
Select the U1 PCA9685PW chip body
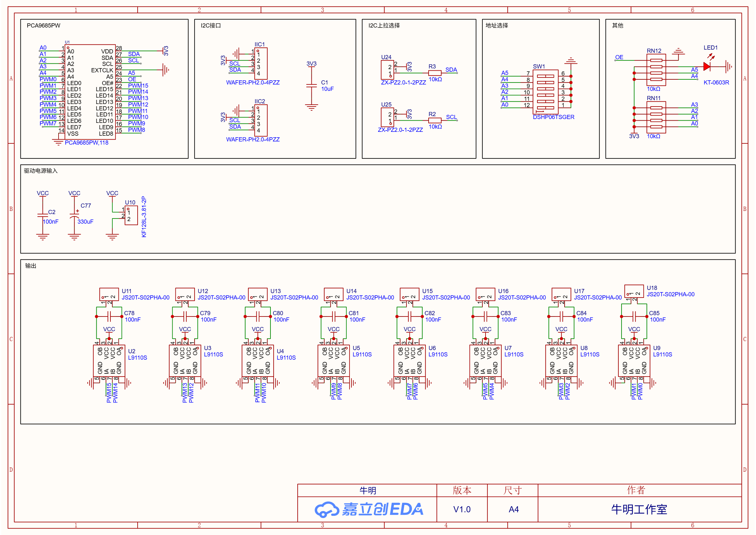click(x=90, y=92)
